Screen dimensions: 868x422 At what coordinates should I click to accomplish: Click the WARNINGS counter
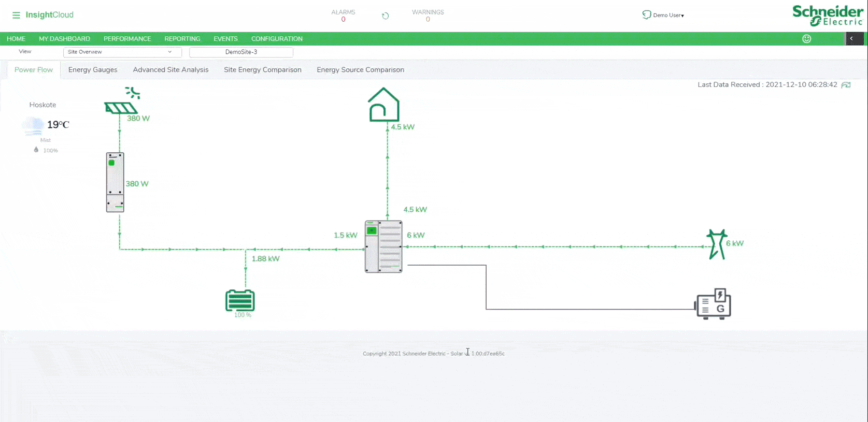pyautogui.click(x=428, y=16)
